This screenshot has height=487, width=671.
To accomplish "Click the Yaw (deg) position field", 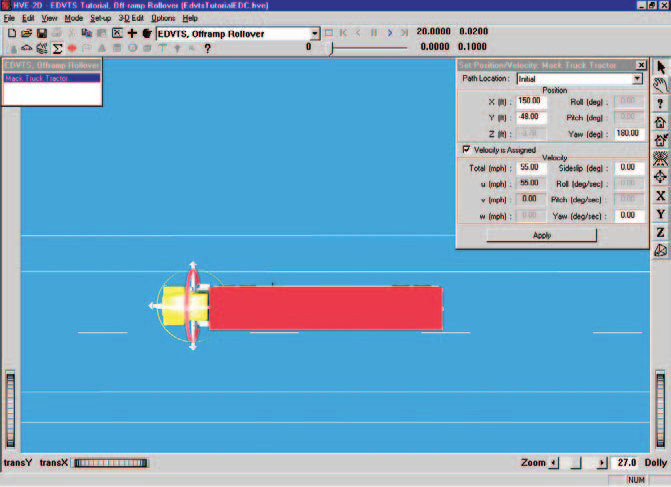I will pyautogui.click(x=628, y=134).
